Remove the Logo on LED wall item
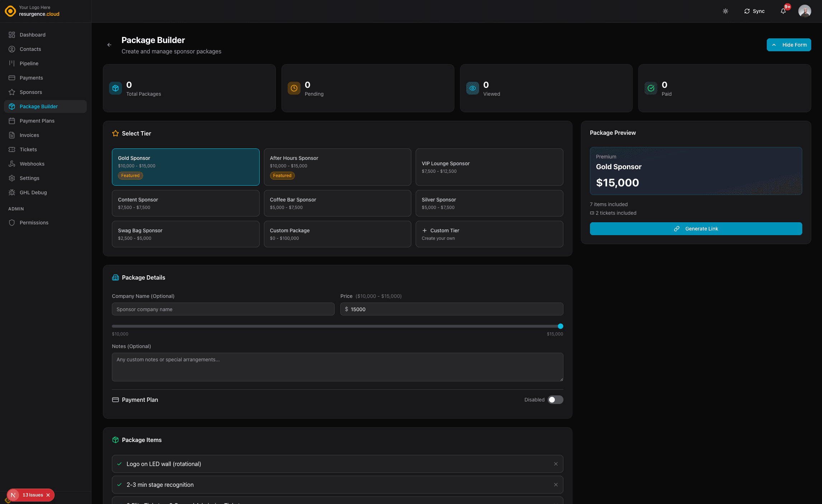The width and height of the screenshot is (822, 504). click(x=556, y=463)
